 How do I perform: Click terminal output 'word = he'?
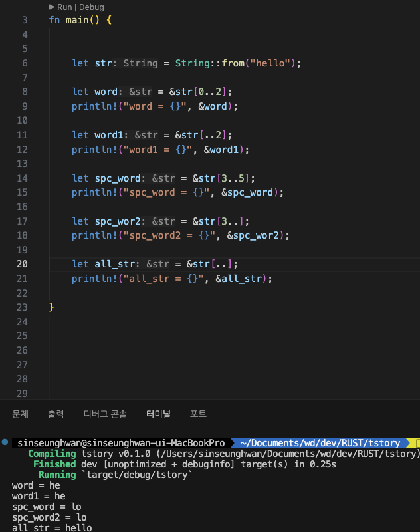[x=36, y=485]
